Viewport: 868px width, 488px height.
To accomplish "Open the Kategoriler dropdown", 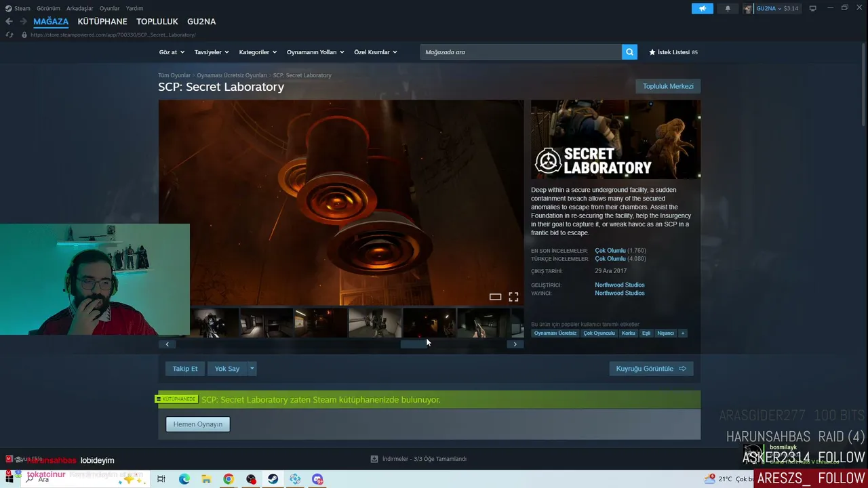I will (x=258, y=52).
